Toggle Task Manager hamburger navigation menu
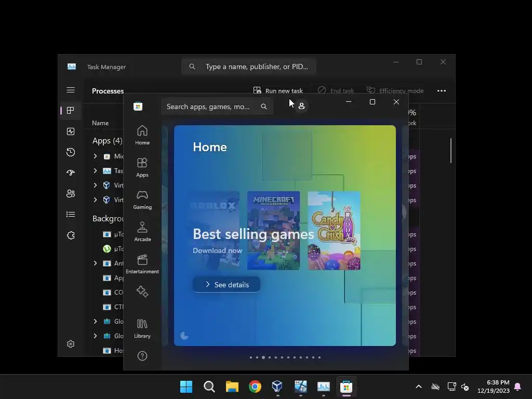This screenshot has height=399, width=532. point(71,90)
